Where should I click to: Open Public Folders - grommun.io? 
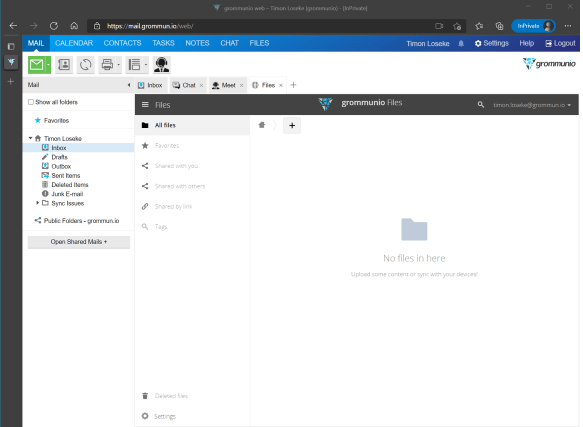tap(77, 221)
